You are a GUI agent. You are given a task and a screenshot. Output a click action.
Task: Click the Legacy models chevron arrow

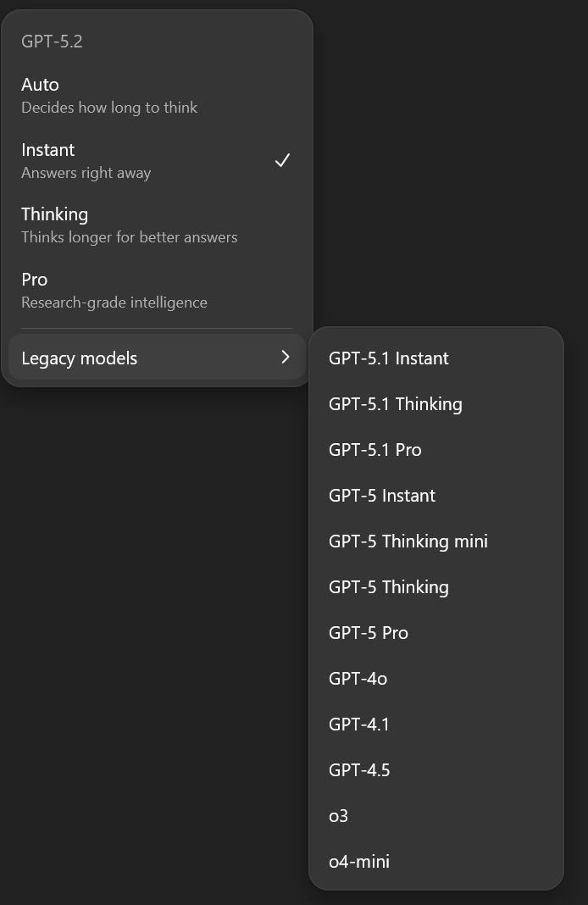tap(286, 358)
